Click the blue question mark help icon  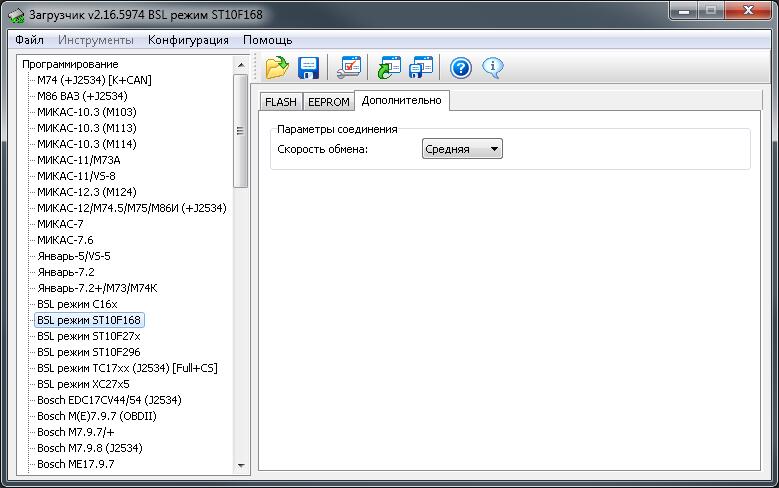(x=461, y=68)
